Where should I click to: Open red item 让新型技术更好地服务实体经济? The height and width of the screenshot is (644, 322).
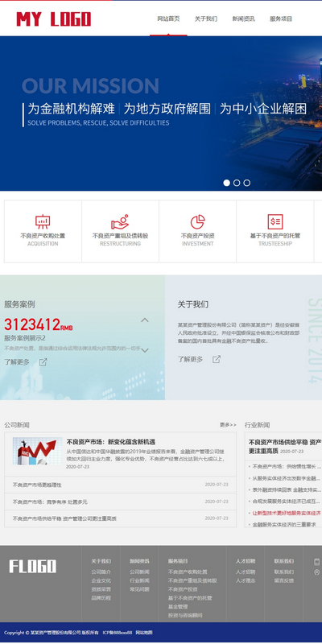(286, 513)
